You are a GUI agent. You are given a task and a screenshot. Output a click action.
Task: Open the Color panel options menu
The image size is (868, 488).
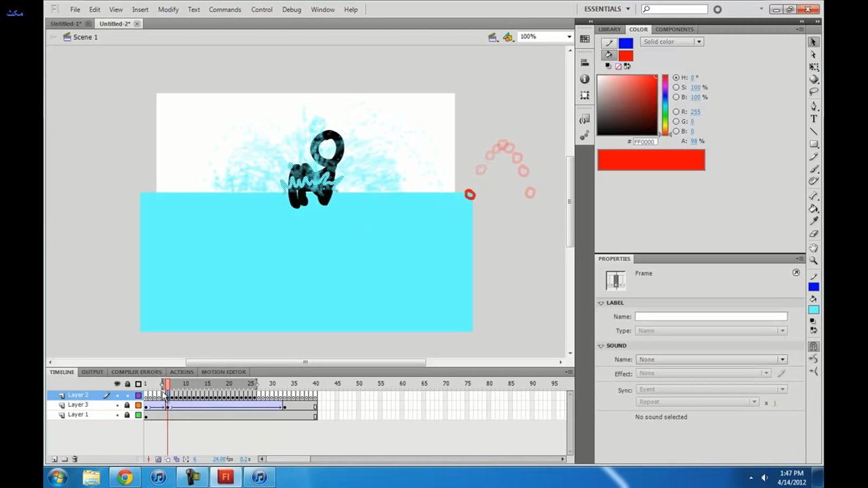(802, 29)
